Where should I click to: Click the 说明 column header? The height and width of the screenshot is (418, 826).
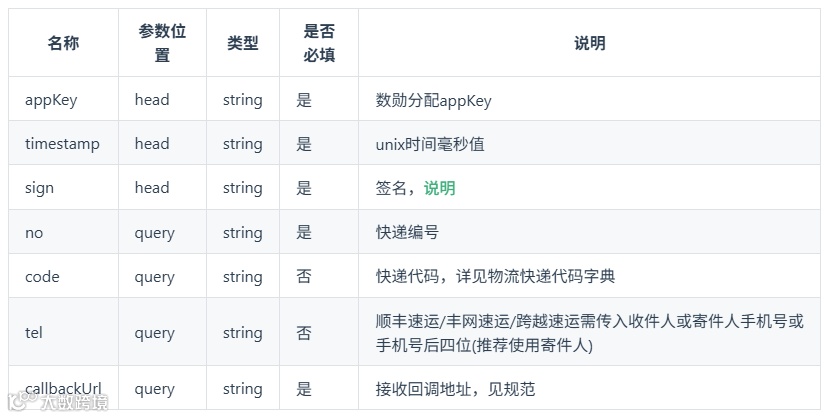589,43
